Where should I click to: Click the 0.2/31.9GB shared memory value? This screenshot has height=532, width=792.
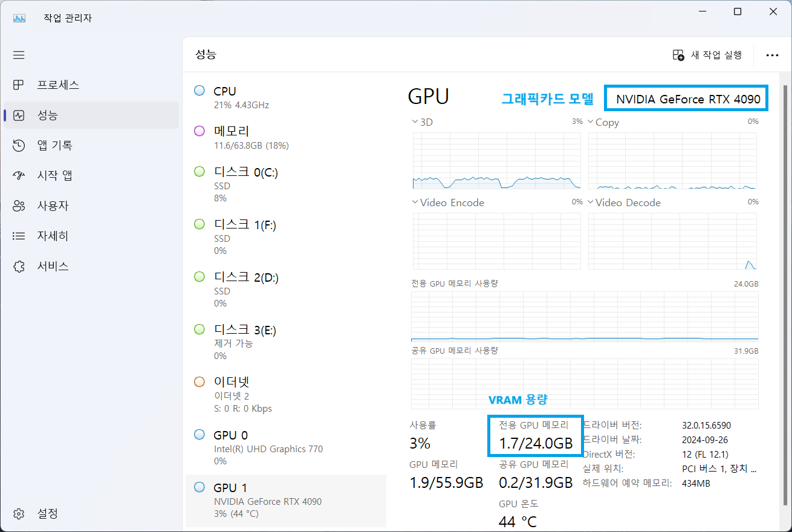(x=536, y=482)
